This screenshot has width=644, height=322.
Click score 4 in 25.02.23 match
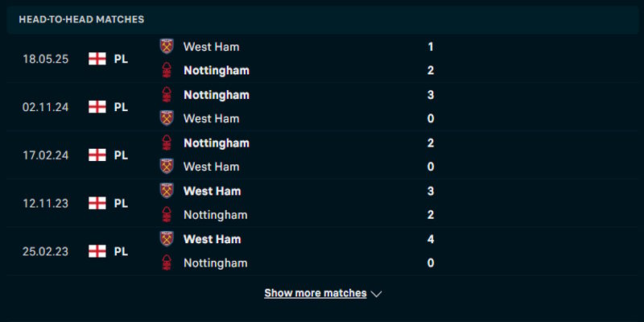[x=431, y=239]
